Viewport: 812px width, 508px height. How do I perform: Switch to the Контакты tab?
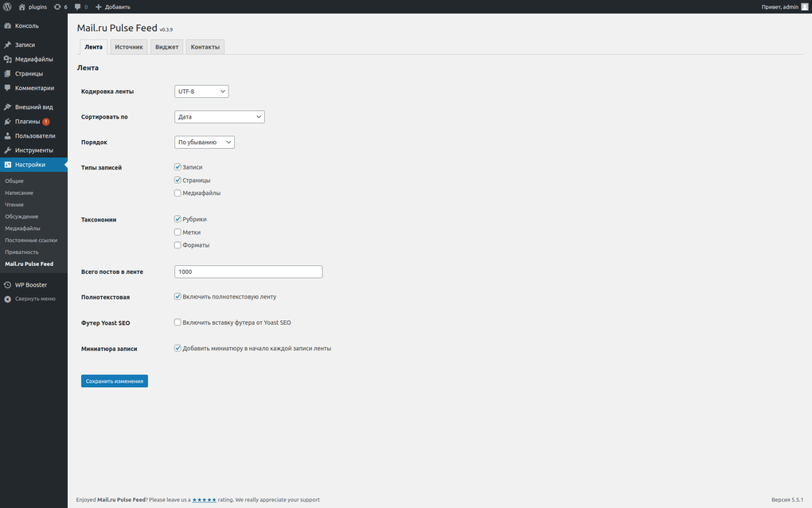tap(205, 47)
